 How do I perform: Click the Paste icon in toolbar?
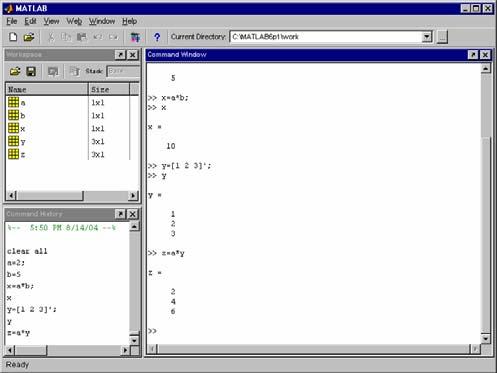(82, 37)
